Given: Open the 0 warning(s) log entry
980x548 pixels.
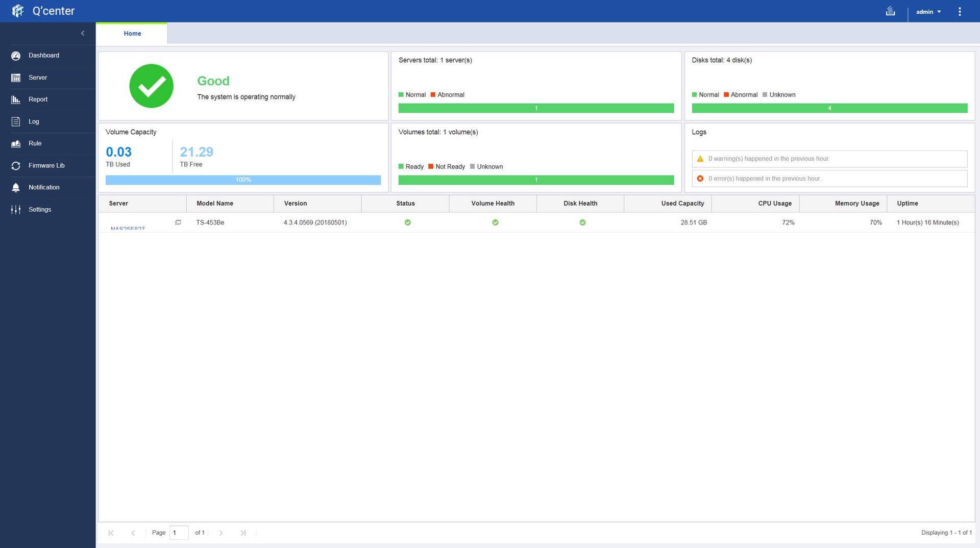Looking at the screenshot, I should (829, 159).
